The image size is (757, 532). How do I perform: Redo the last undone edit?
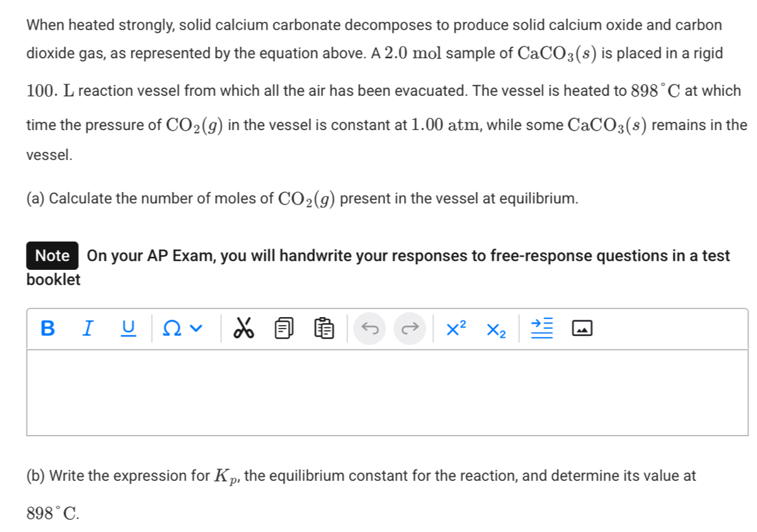pyautogui.click(x=409, y=329)
